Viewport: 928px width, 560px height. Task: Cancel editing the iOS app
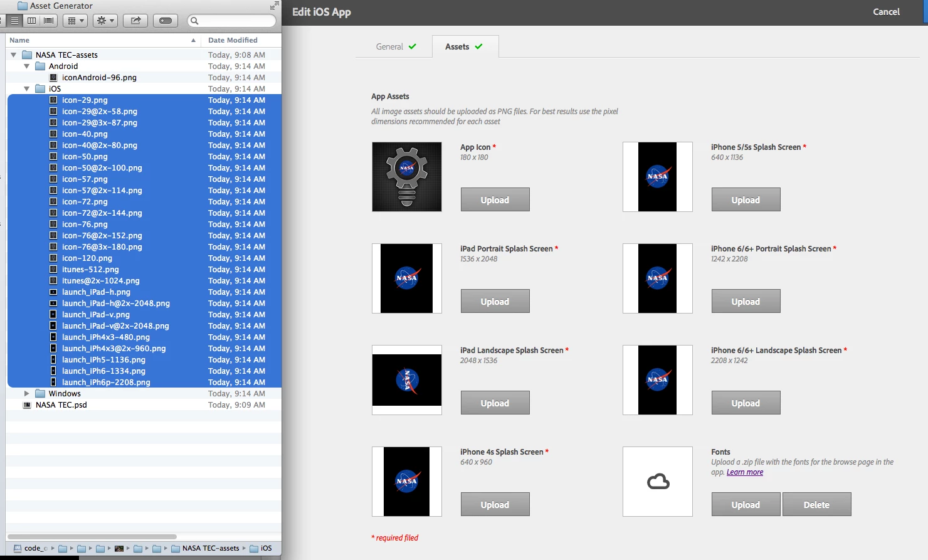pos(886,12)
